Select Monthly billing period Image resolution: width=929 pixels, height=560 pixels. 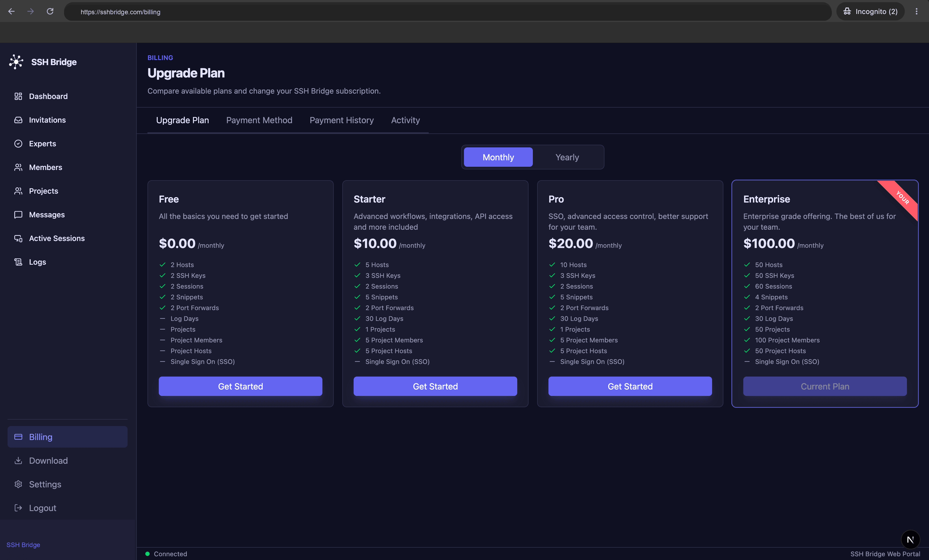click(x=498, y=157)
